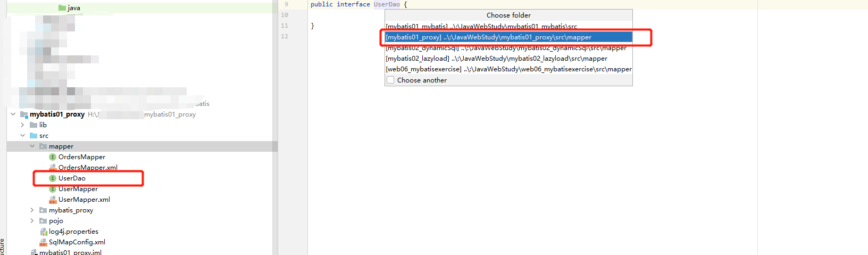Screen dimensions: 868x255
Task: Click the SqlMapConfig.xml file icon
Action: point(44,242)
